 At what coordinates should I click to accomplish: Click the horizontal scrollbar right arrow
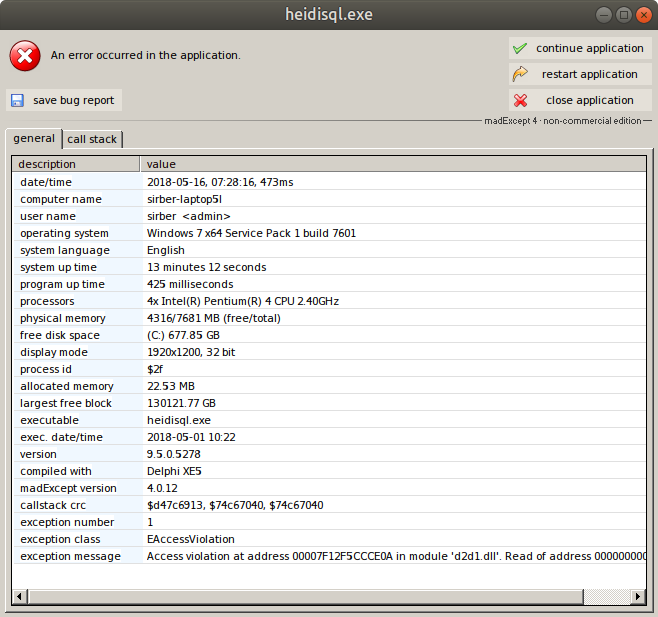(638, 596)
